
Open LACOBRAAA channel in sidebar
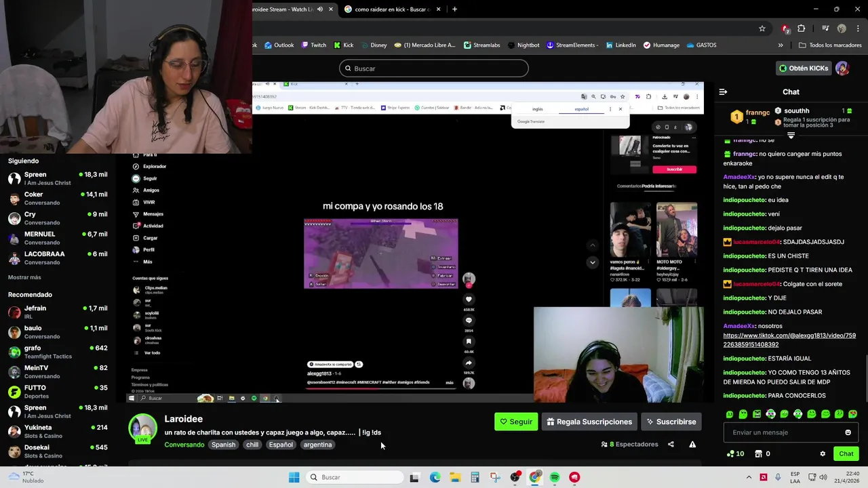click(x=58, y=258)
